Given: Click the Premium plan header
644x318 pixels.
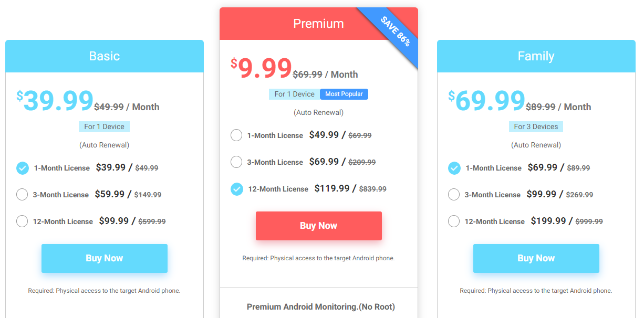Looking at the screenshot, I should click(x=319, y=24).
